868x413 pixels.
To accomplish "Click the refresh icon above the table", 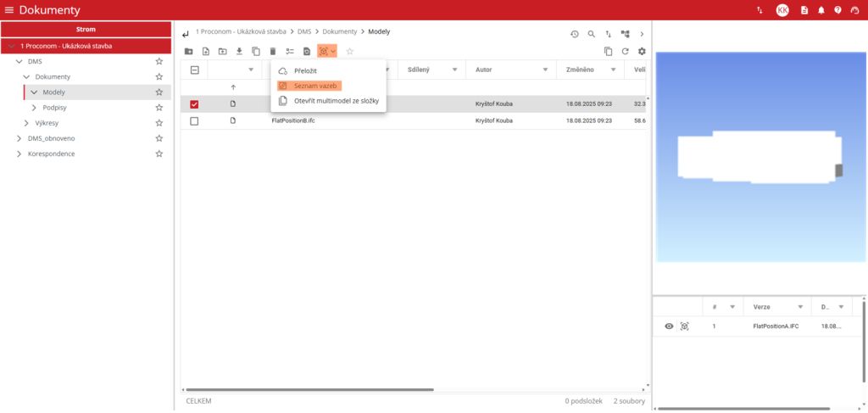I will pos(625,52).
